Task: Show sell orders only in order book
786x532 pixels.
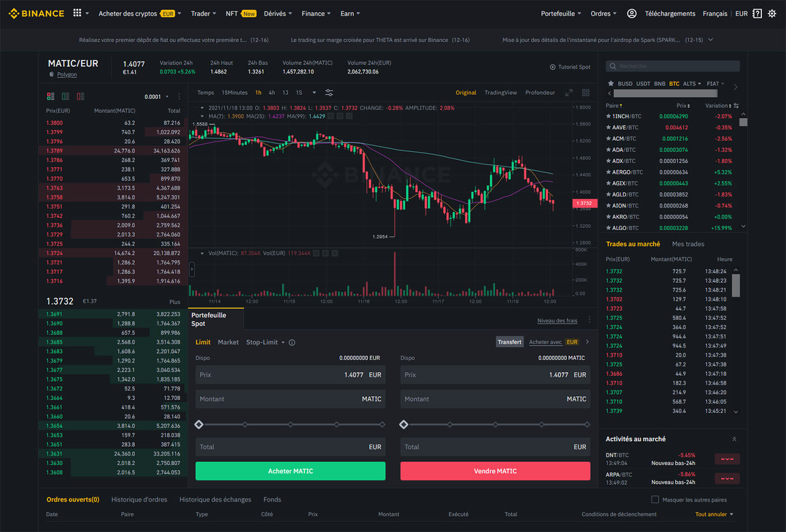Action: (x=80, y=97)
